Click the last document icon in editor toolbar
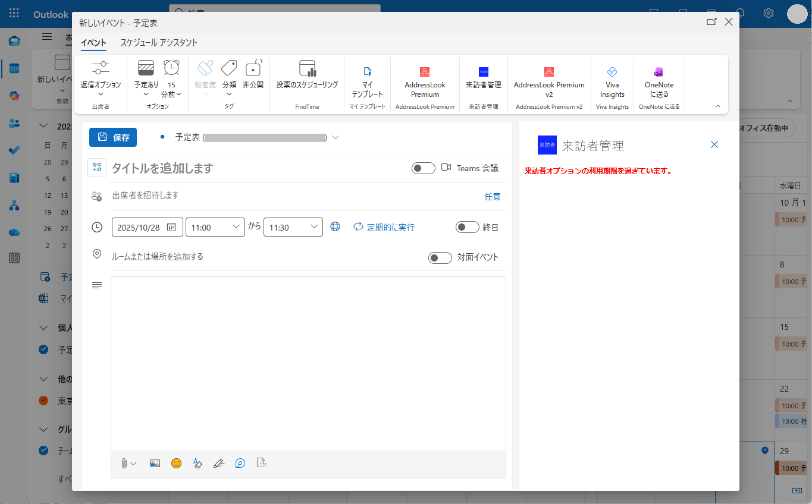Screen dimensions: 812x504 [261, 464]
